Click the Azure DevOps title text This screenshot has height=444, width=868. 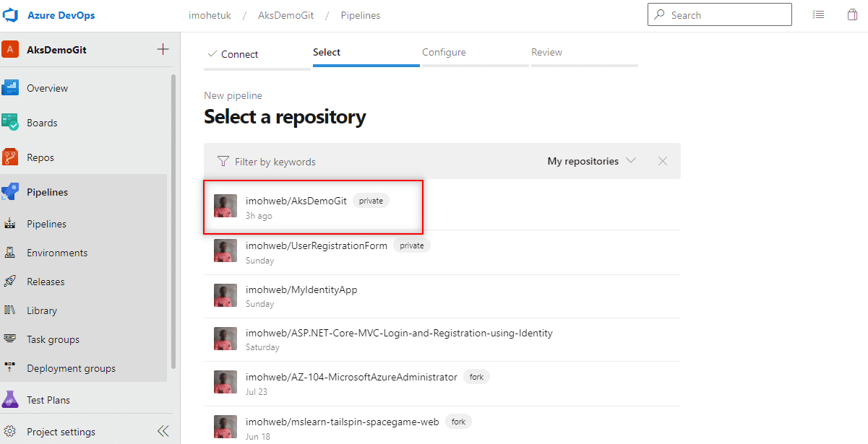click(x=61, y=15)
